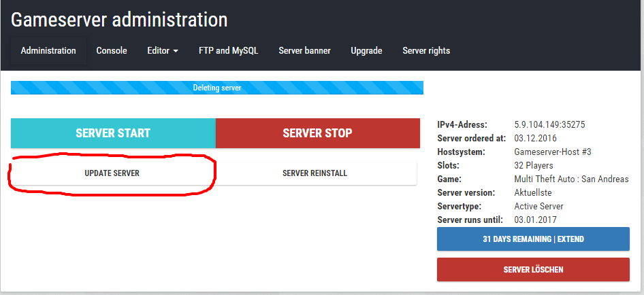Select the Upgrade menu item

click(366, 51)
